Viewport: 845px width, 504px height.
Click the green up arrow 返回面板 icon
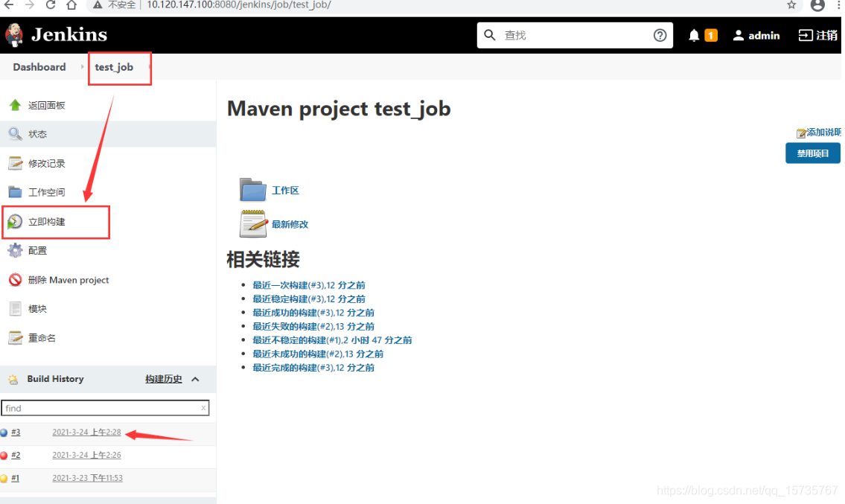coord(15,105)
